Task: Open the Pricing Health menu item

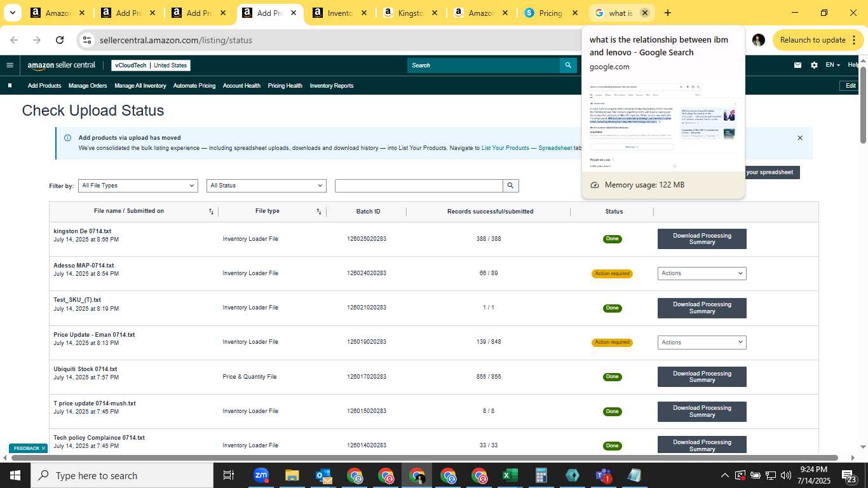Action: [x=285, y=86]
